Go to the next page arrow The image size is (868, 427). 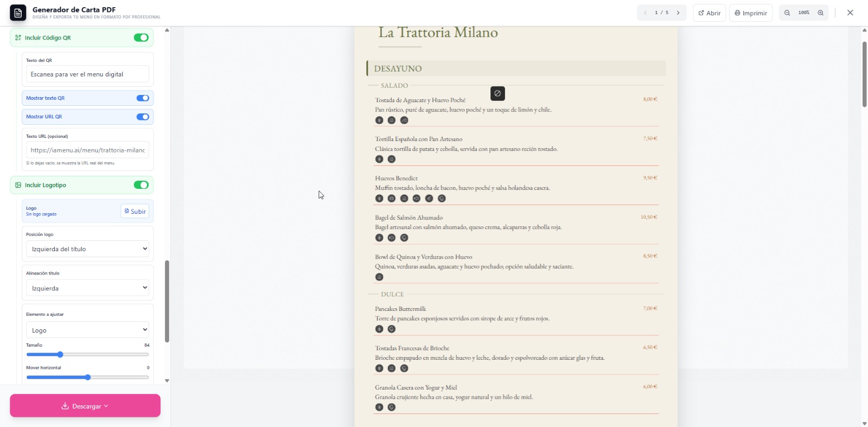(x=678, y=13)
